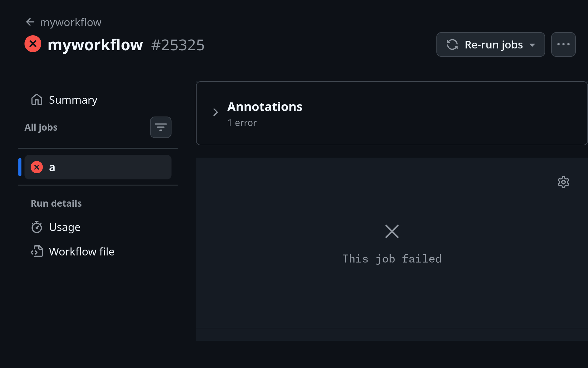Expand the Annotations section chevron
This screenshot has width=588, height=368.
click(x=216, y=112)
